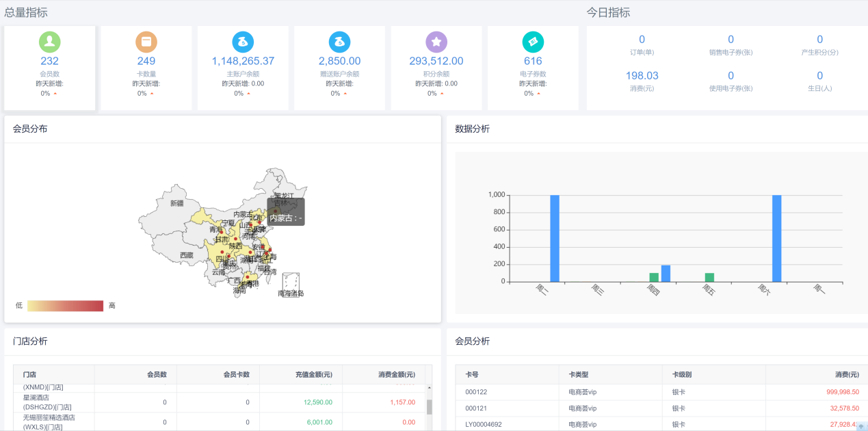Click the teal 电子券数 ticket icon

pyautogui.click(x=533, y=42)
